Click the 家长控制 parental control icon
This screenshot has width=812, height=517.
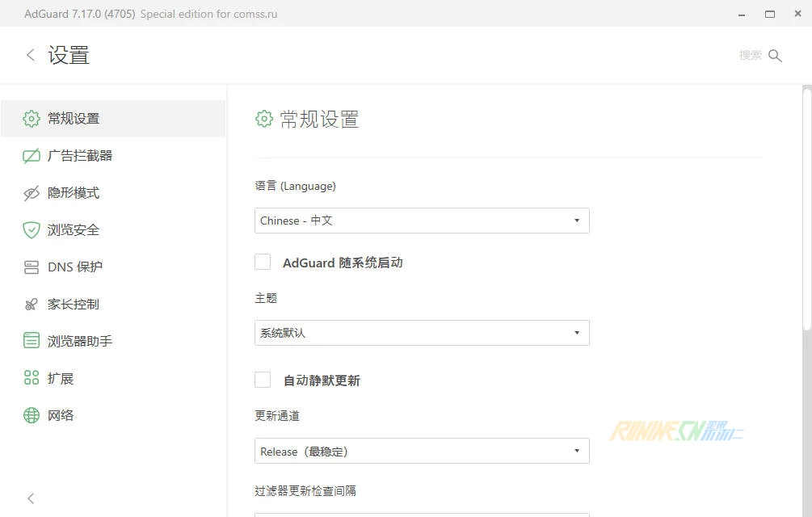click(32, 305)
